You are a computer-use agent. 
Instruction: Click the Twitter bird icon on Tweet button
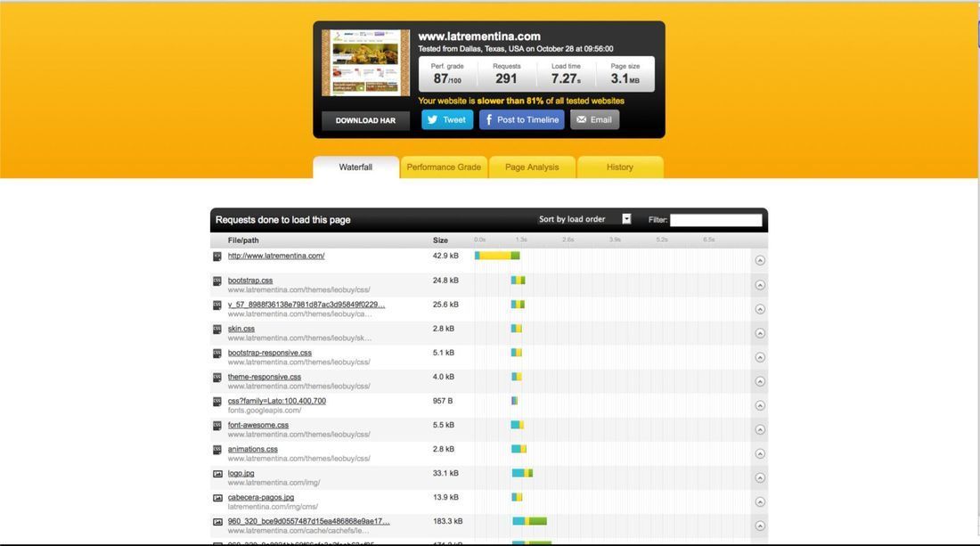tap(432, 119)
